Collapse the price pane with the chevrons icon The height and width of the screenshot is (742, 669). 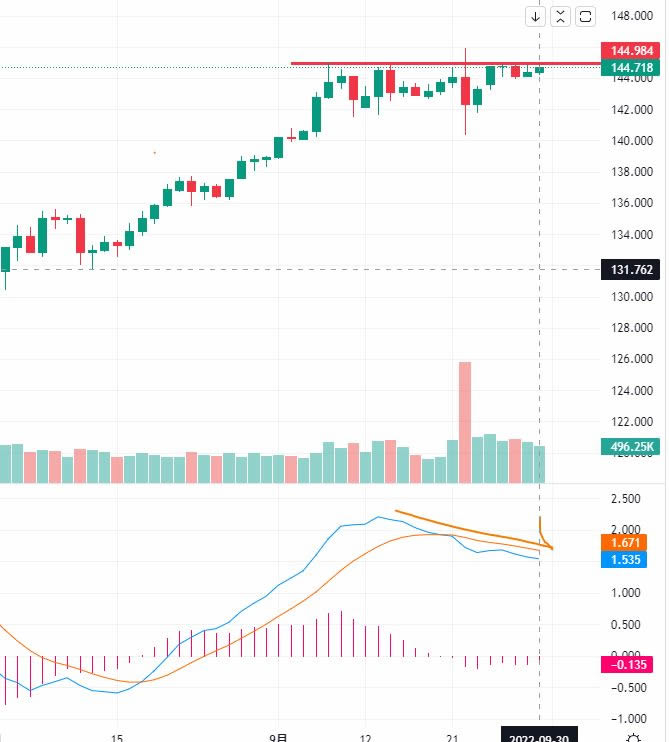tap(561, 16)
